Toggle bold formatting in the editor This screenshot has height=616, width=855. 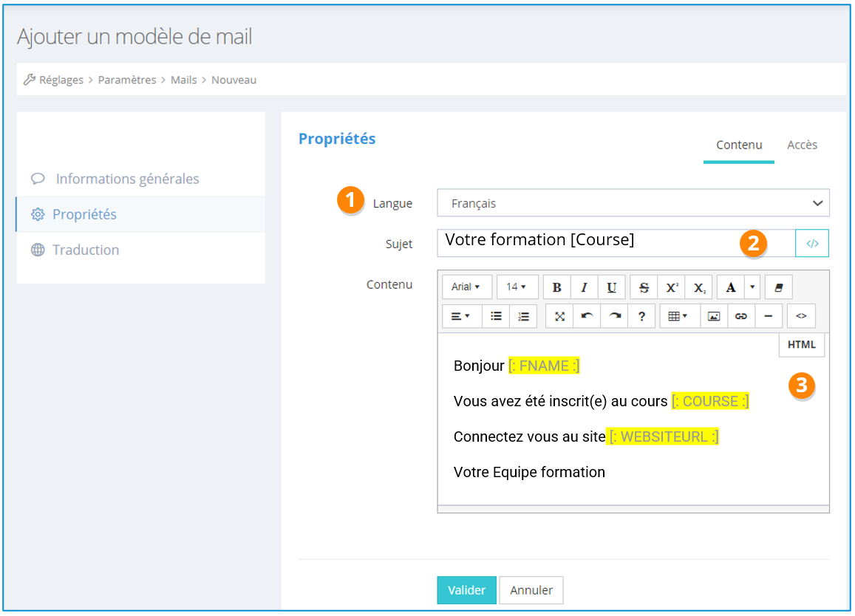tap(556, 287)
